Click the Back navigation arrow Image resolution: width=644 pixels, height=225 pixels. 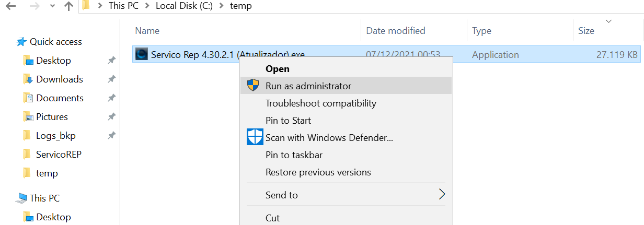coord(10,7)
